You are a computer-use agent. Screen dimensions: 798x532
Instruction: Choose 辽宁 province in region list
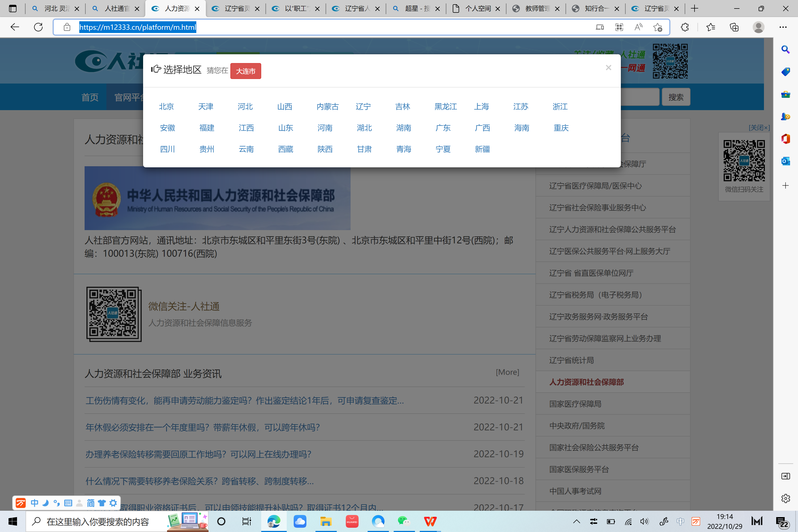(363, 107)
